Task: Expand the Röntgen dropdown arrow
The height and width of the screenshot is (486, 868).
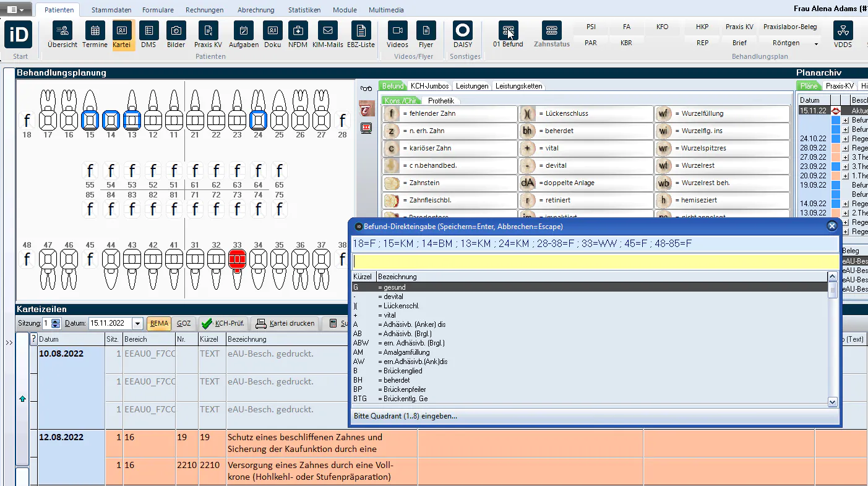Action: tap(816, 44)
